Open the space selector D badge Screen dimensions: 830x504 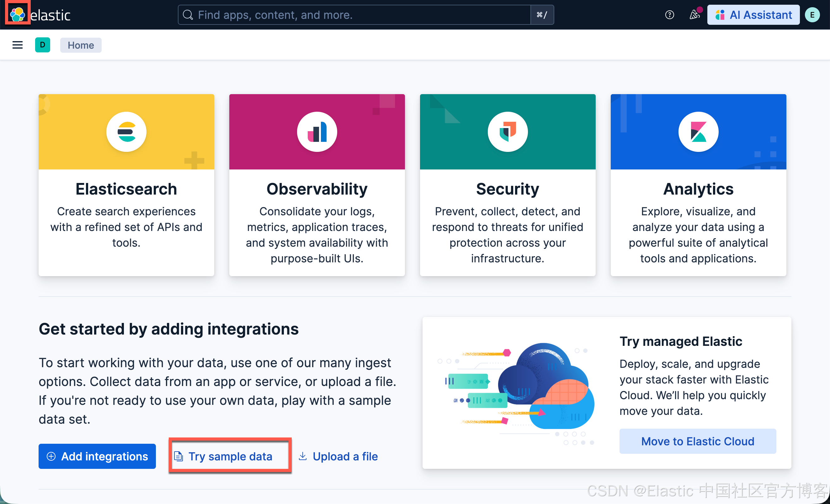42,45
